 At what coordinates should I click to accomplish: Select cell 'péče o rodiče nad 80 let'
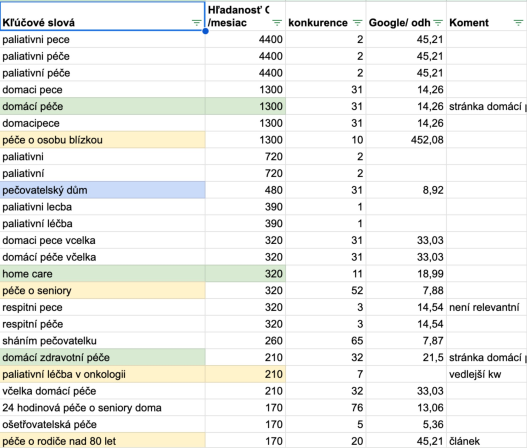[x=103, y=441]
